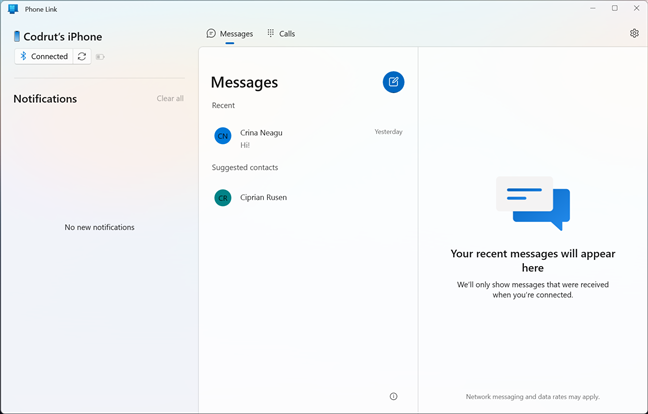
Task: Close the Phone Link window
Action: point(636,8)
